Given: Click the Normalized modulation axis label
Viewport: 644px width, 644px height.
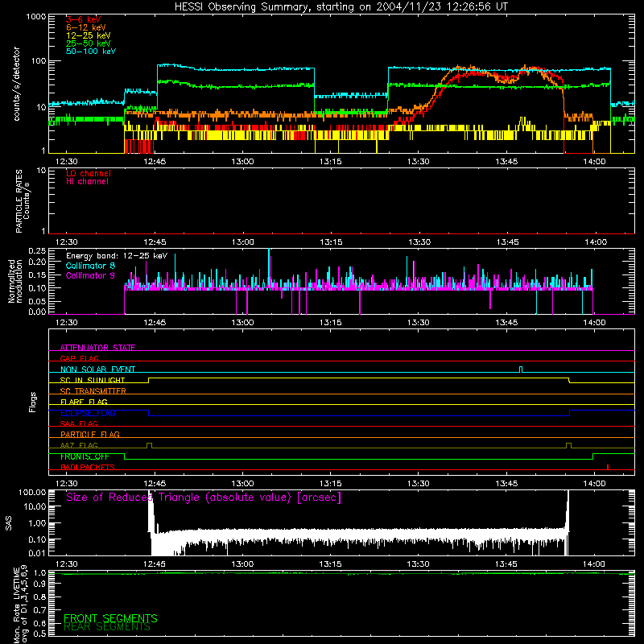Looking at the screenshot, I should click(x=14, y=281).
